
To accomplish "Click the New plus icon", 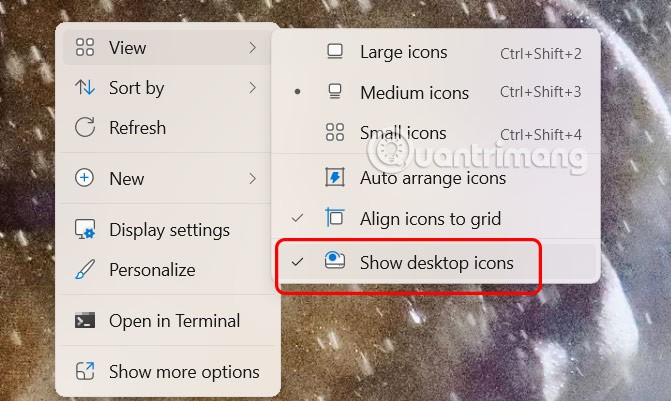I will (85, 179).
